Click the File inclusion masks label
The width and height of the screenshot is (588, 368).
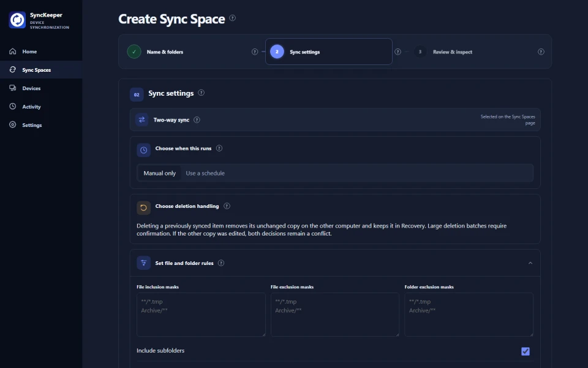point(157,287)
